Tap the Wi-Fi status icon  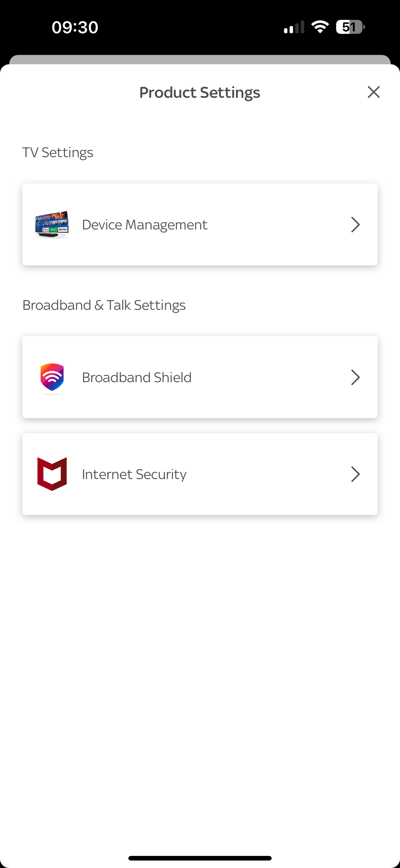(320, 27)
